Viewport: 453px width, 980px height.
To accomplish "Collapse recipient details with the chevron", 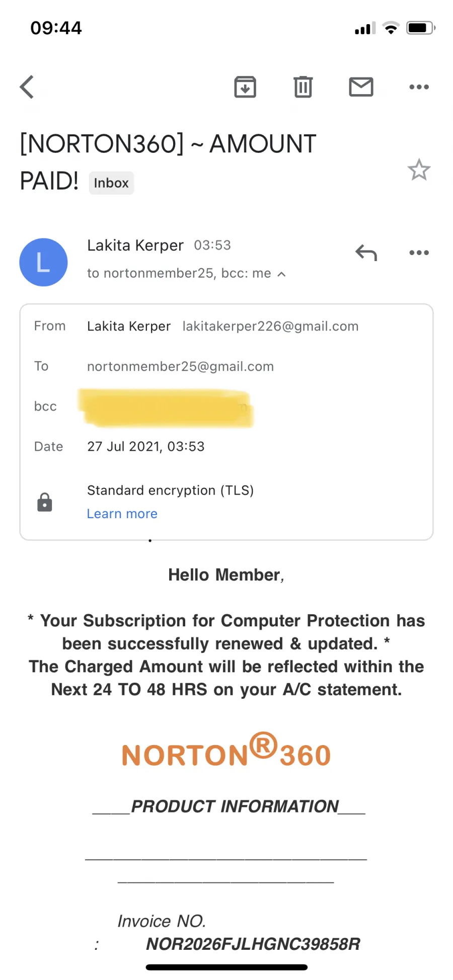I will click(282, 274).
